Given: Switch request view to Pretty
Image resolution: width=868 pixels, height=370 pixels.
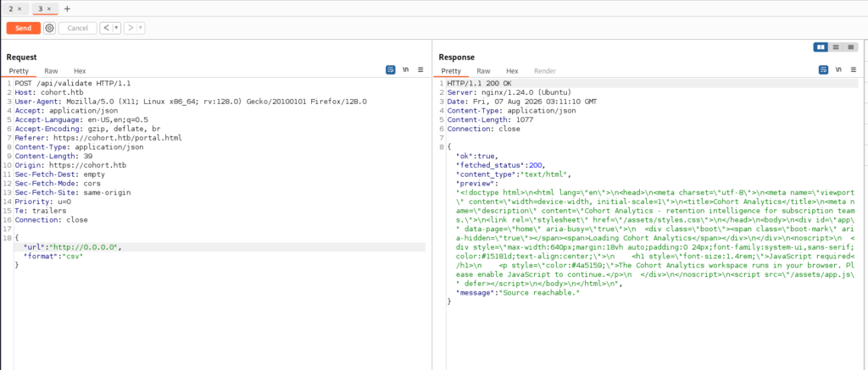Looking at the screenshot, I should 19,71.
